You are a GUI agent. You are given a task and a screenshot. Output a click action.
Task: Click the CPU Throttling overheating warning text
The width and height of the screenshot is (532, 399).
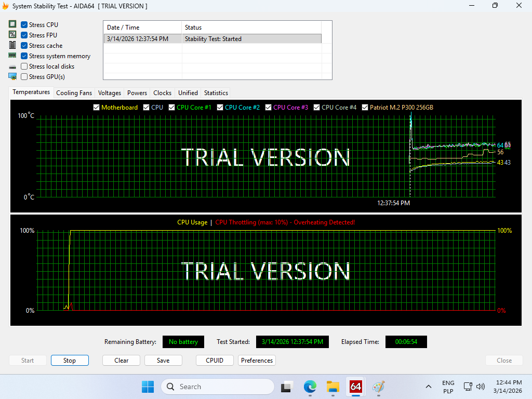(x=285, y=222)
